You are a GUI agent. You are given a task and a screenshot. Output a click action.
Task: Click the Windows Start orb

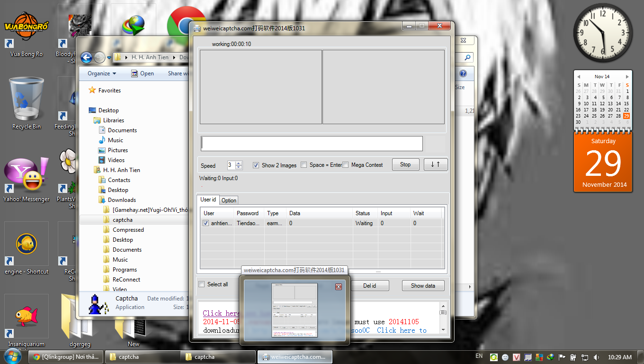[x=13, y=356]
